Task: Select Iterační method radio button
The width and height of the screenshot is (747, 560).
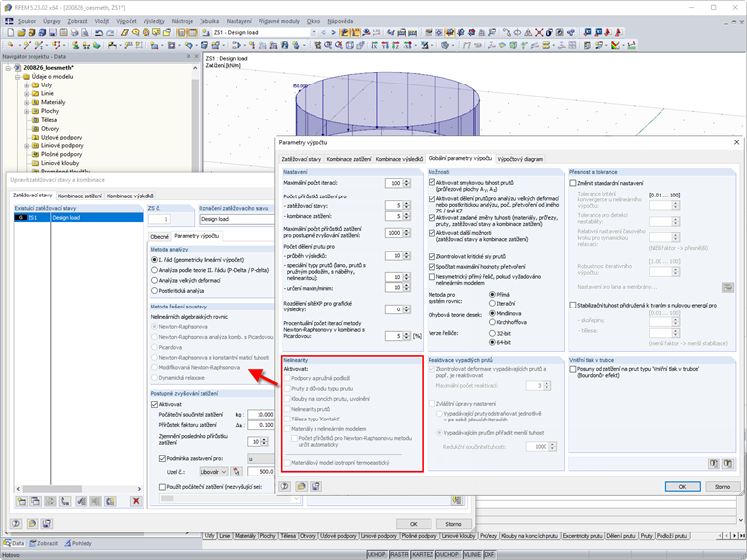Action: (492, 303)
